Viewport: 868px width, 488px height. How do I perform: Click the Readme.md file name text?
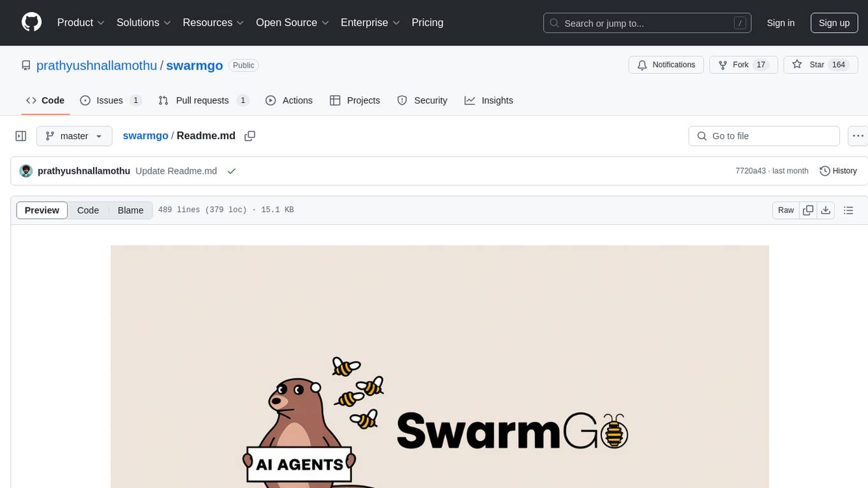(x=206, y=135)
